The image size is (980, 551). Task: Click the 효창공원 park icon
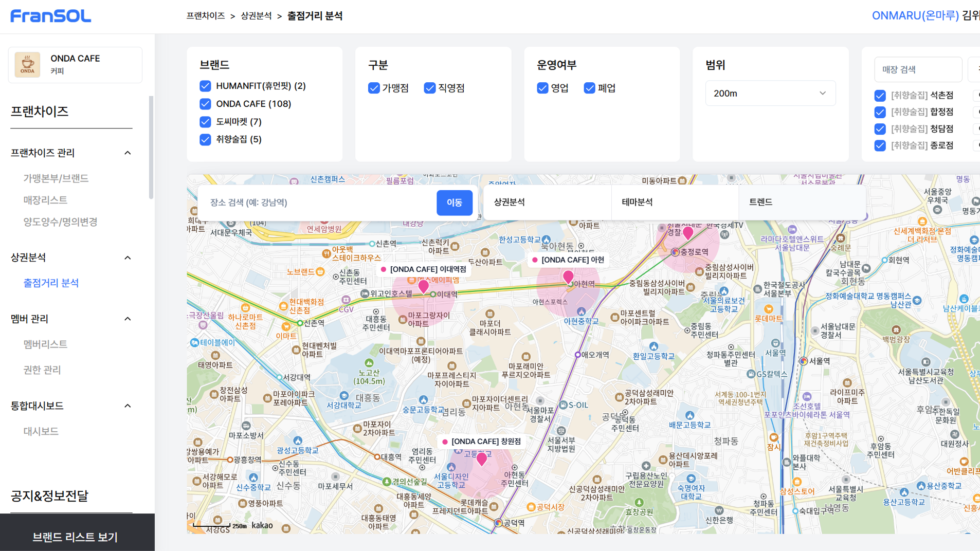[639, 503]
